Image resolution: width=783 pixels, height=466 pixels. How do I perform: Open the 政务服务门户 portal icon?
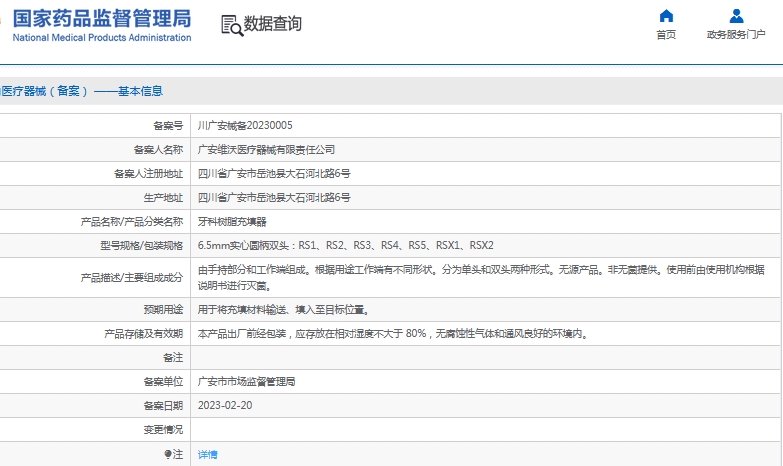coord(736,16)
